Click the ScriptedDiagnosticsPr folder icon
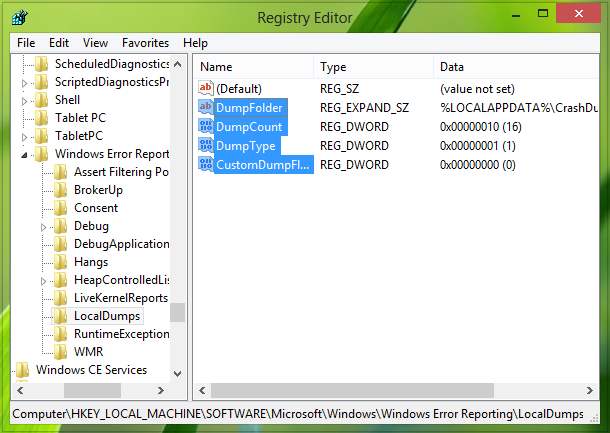 tap(42, 82)
